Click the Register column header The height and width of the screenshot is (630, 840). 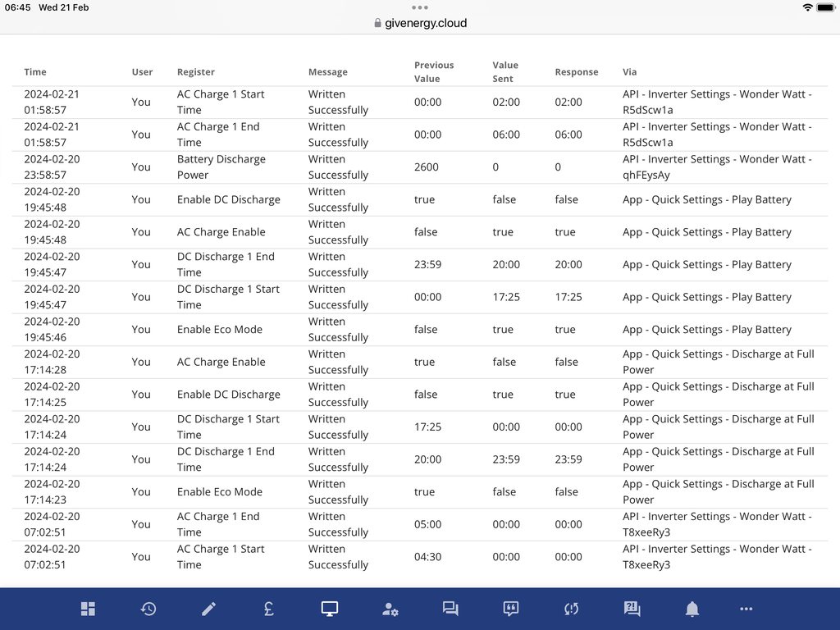(x=196, y=72)
